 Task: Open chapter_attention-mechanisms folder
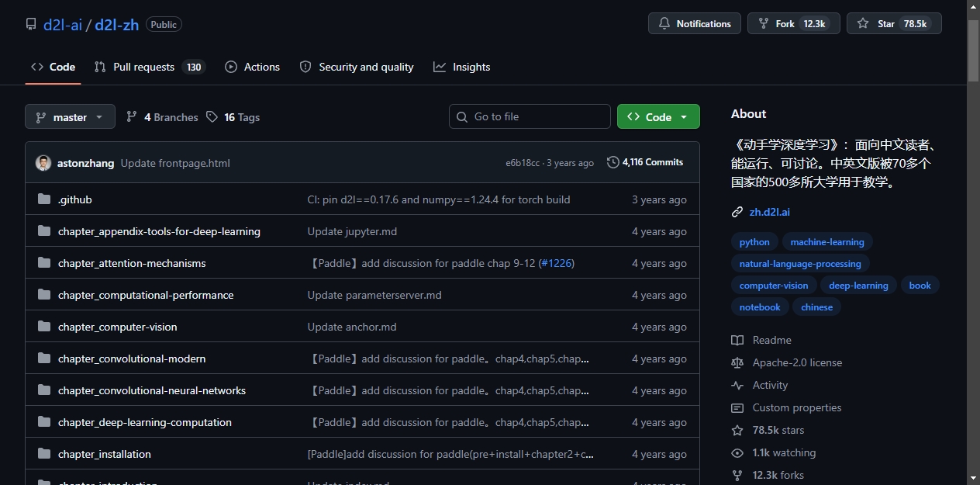[x=132, y=263]
